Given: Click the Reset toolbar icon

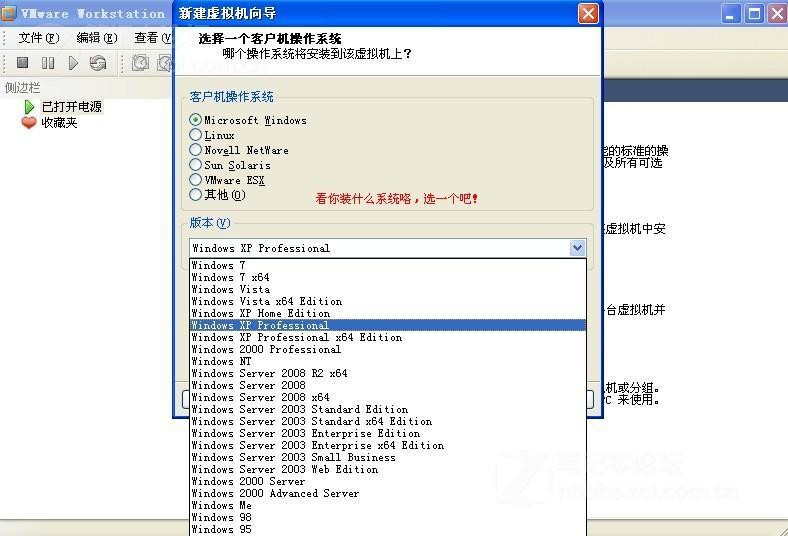Looking at the screenshot, I should pyautogui.click(x=97, y=63).
